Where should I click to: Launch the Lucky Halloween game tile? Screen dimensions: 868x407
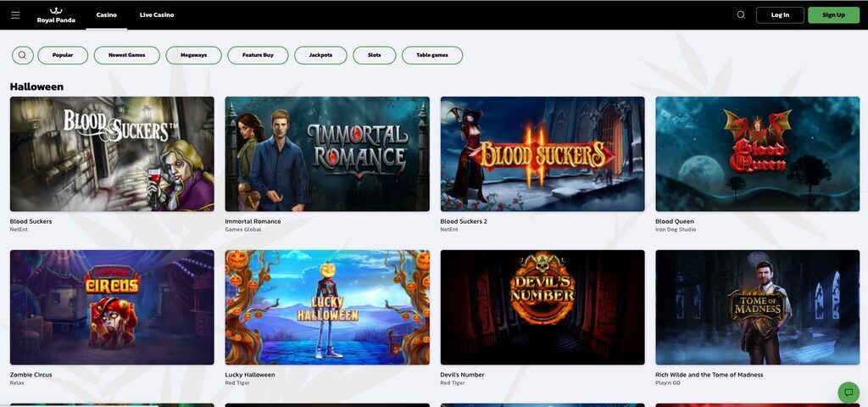[x=327, y=307]
